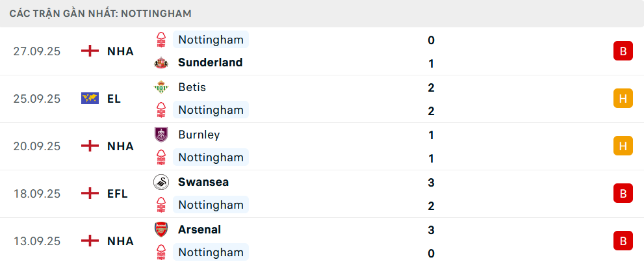Click the EL competition label
Image resolution: width=644 pixels, height=264 pixels.
[x=114, y=99]
